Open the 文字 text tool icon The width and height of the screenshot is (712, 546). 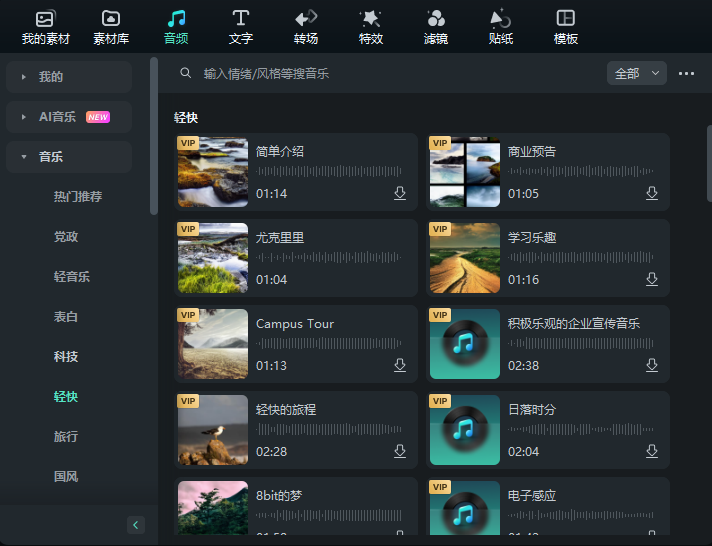point(241,19)
